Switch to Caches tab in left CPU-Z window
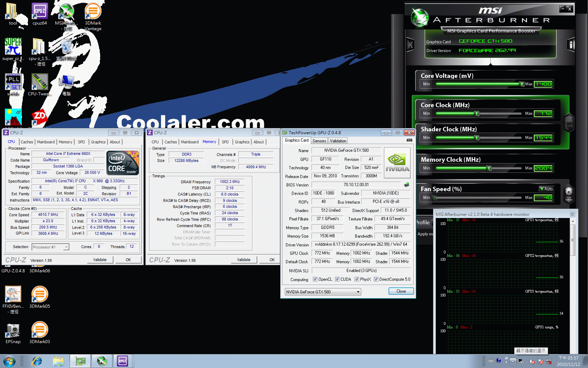The height and width of the screenshot is (368, 588). point(27,142)
